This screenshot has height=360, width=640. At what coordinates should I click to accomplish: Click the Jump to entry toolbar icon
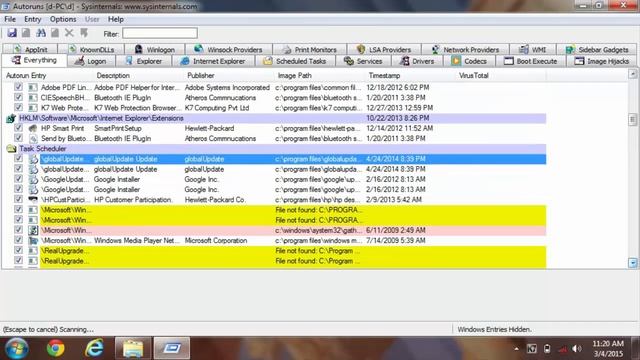click(84, 33)
